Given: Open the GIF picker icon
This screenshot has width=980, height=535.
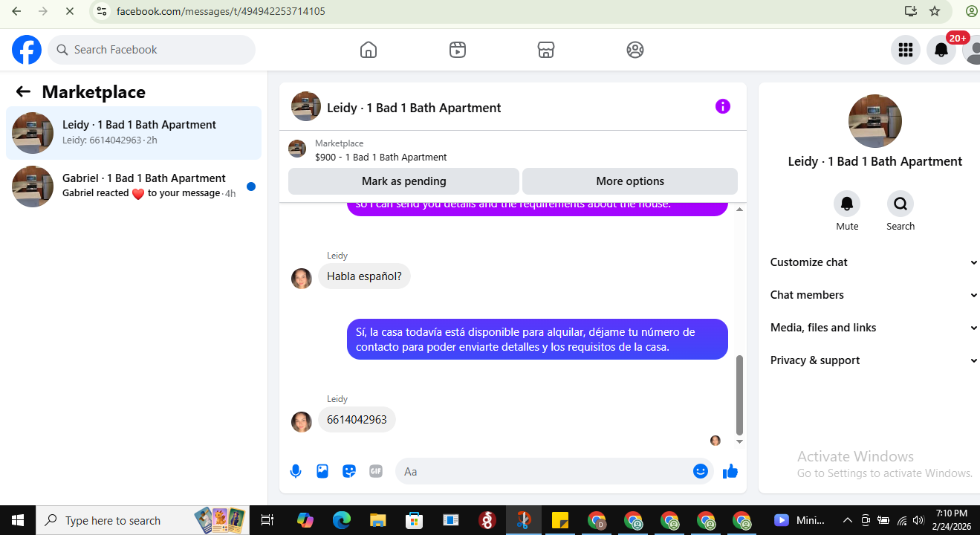Looking at the screenshot, I should click(376, 471).
